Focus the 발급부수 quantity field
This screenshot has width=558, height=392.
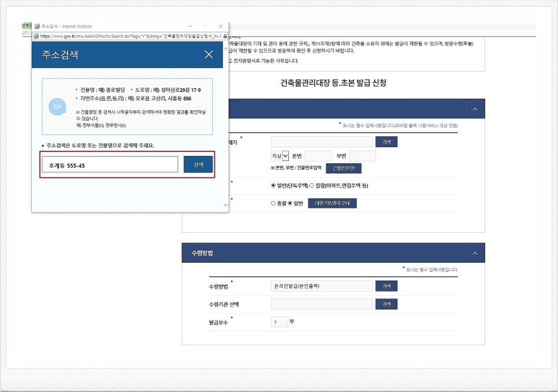pos(280,322)
